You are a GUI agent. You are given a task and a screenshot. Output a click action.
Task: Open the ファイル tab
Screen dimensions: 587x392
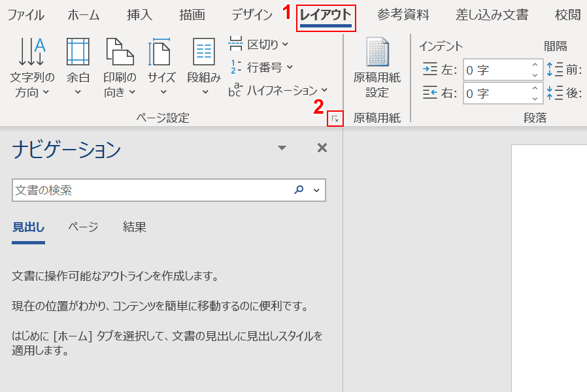[x=26, y=15]
